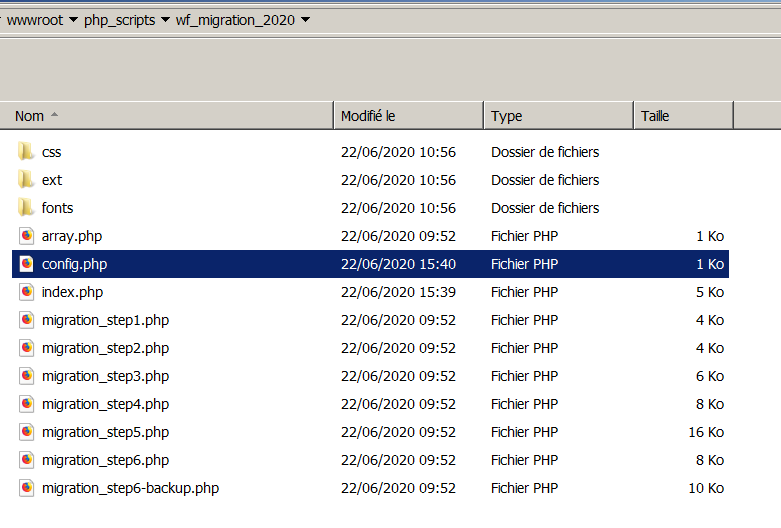Screen dimensions: 781x528
Task: Click the config.php file icon
Action: pyautogui.click(x=26, y=264)
